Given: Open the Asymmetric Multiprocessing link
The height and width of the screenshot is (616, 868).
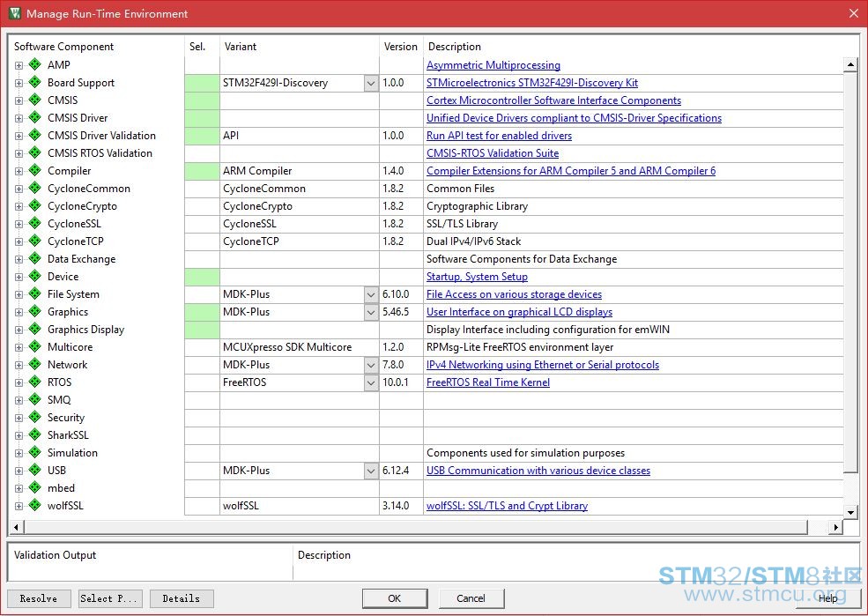Looking at the screenshot, I should coord(493,65).
